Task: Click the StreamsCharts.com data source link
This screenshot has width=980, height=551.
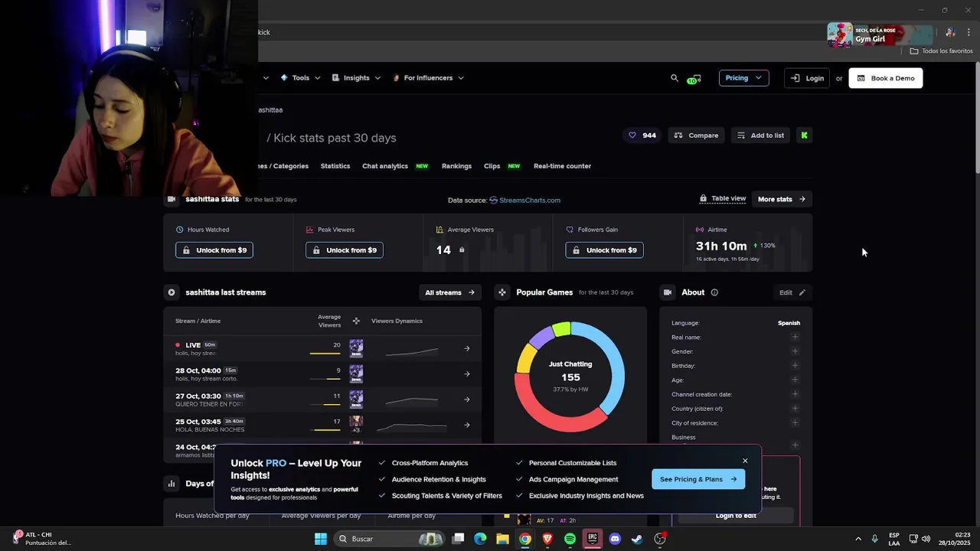Action: point(525,201)
